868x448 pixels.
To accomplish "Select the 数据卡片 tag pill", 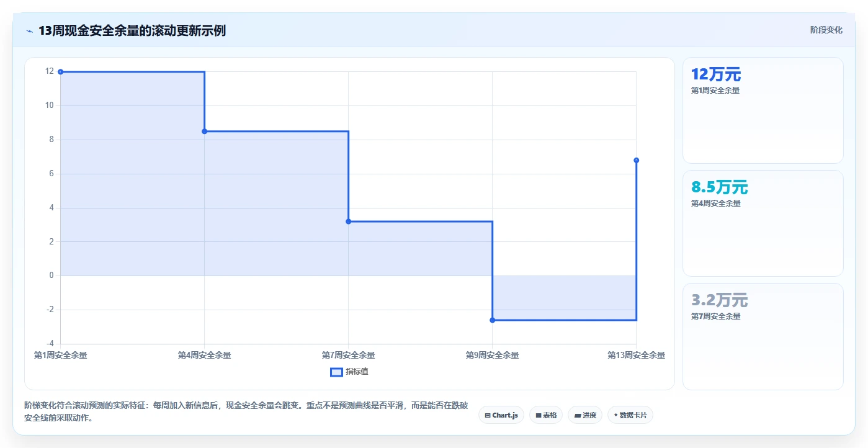I will 630,415.
